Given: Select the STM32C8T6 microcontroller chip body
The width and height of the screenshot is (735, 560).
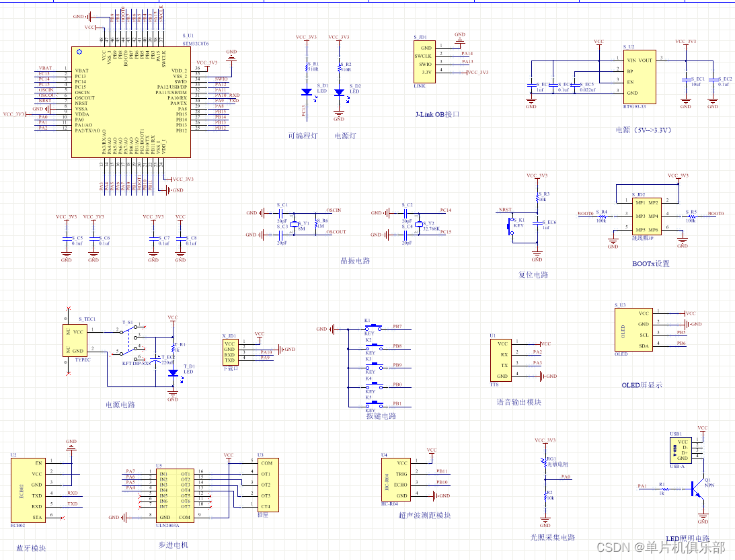Looking at the screenshot, I should tap(131, 102).
